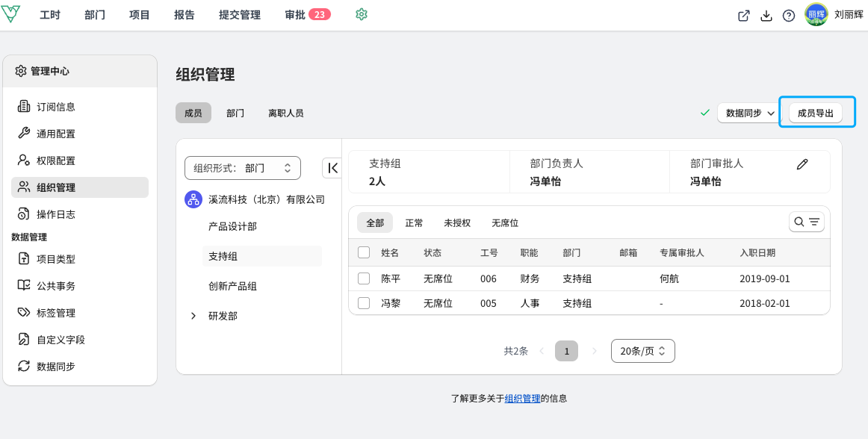Viewport: 868px width, 439px height.
Task: Check the box for 冯黎
Action: pyautogui.click(x=364, y=303)
